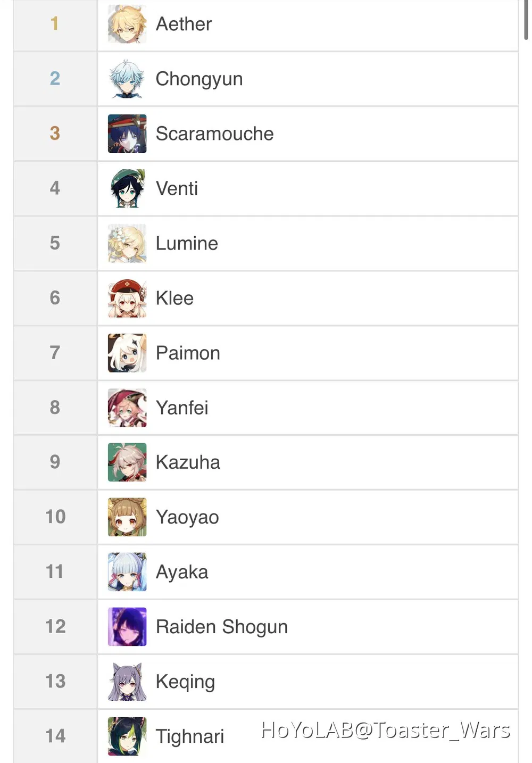Click the Tighnari name label
This screenshot has width=532, height=763.
click(x=190, y=737)
